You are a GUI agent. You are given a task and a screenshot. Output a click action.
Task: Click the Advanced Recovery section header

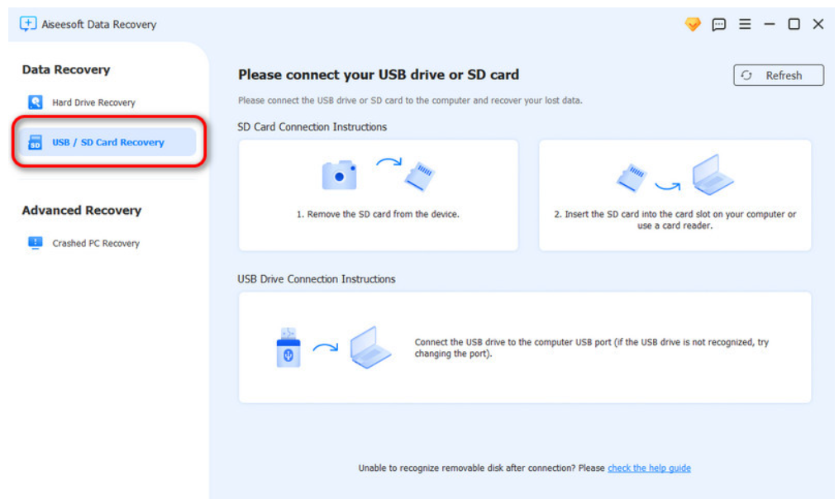(x=81, y=211)
